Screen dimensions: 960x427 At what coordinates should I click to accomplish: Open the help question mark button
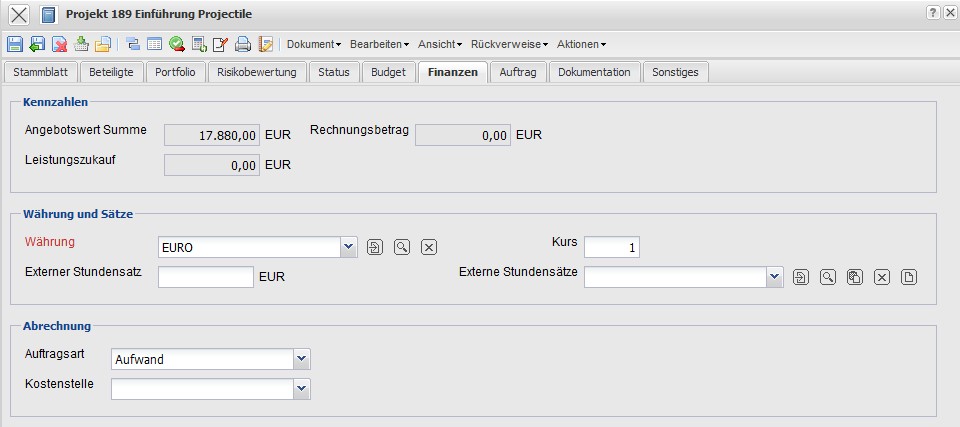pyautogui.click(x=933, y=12)
